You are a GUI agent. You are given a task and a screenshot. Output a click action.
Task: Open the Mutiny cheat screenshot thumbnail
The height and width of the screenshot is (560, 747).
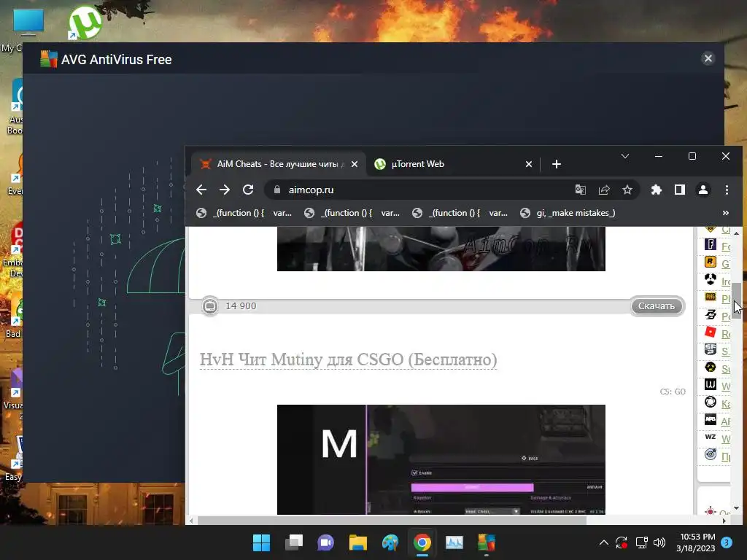click(x=441, y=459)
